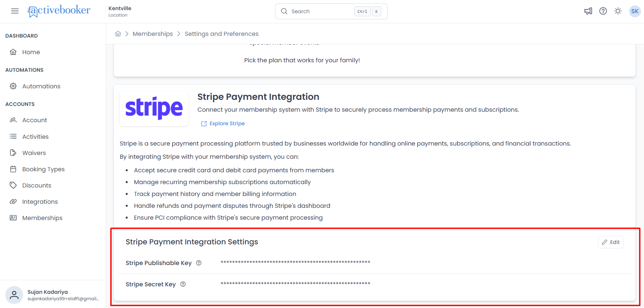The image size is (644, 308).
Task: Click the Sujan Kadariya user name
Action: [47, 292]
